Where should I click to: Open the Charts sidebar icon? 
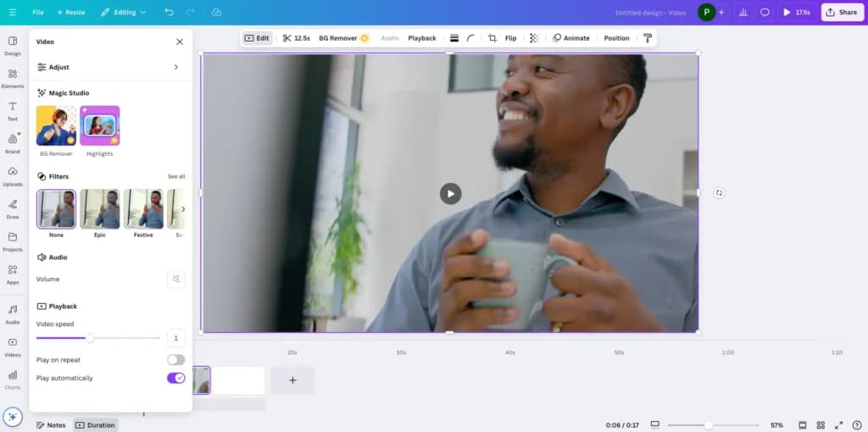pos(12,379)
